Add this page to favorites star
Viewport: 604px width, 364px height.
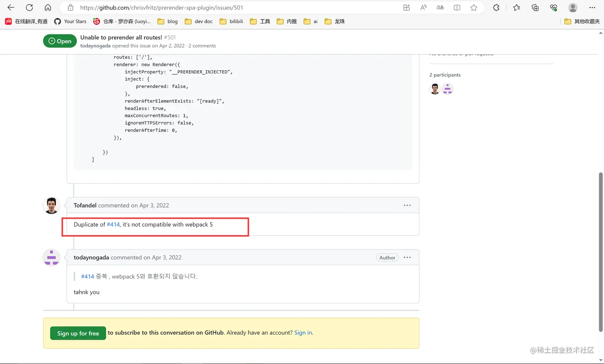474,8
